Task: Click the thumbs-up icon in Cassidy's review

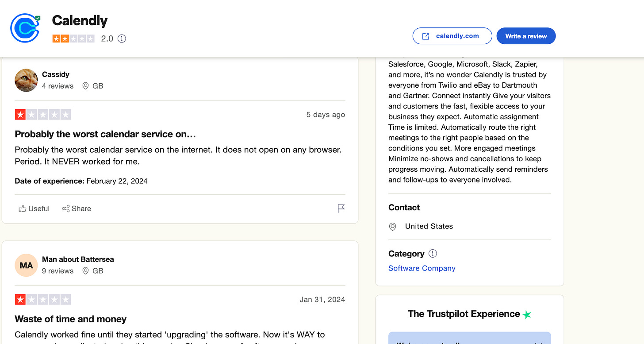Action: tap(22, 209)
